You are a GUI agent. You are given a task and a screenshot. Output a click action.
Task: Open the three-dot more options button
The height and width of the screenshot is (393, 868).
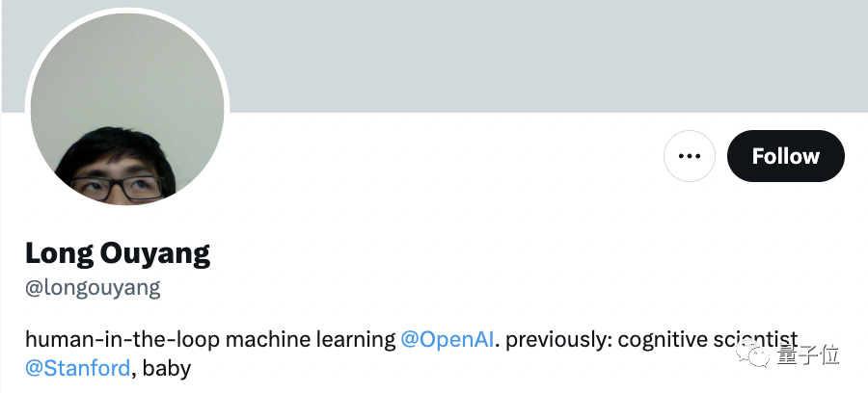689,156
